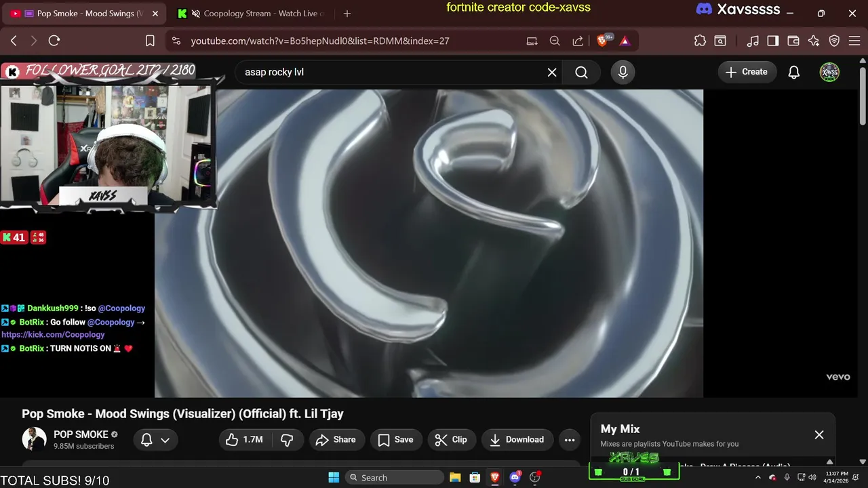Viewport: 868px width, 488px height.
Task: Click the browser URL address field
Action: click(353, 41)
